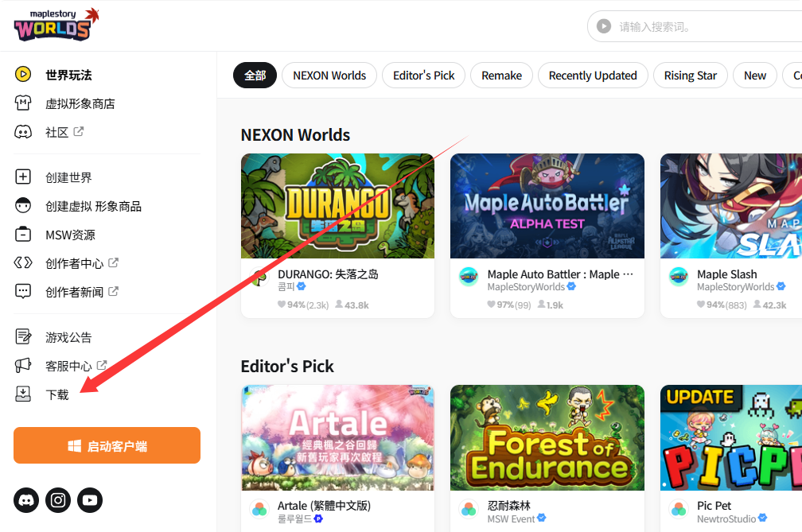This screenshot has width=802, height=532.
Task: Open the Recently Updated tab
Action: [x=593, y=75]
